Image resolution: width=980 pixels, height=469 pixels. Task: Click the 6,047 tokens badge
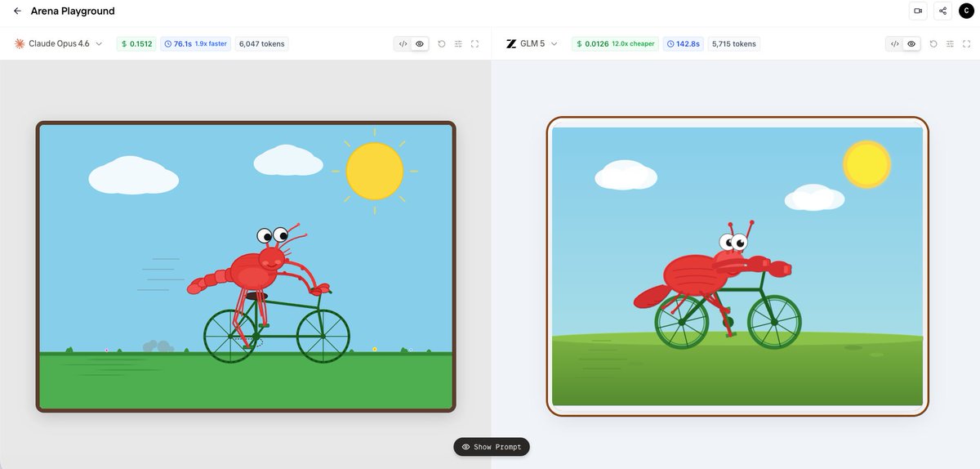pyautogui.click(x=262, y=44)
